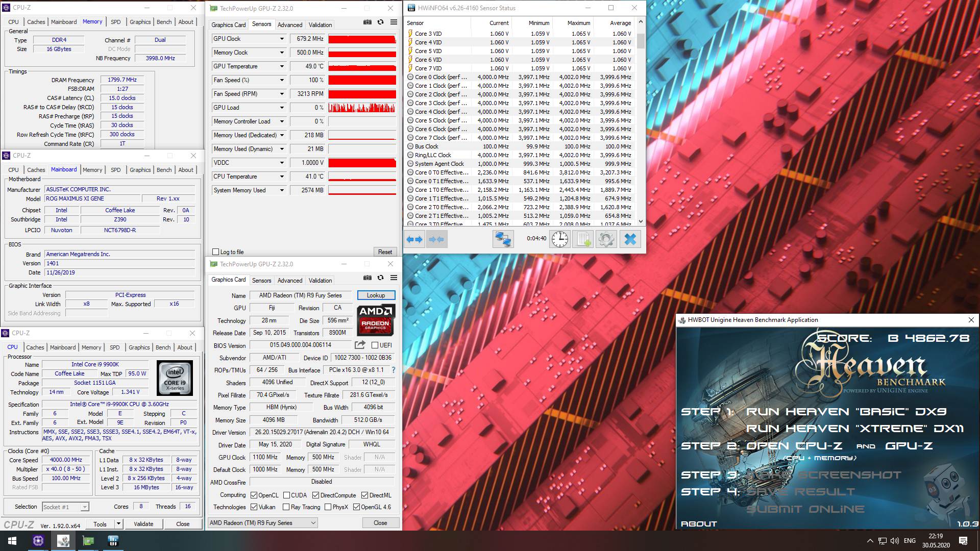The width and height of the screenshot is (980, 551).
Task: Click the taskbar clock and date
Action: 936,541
